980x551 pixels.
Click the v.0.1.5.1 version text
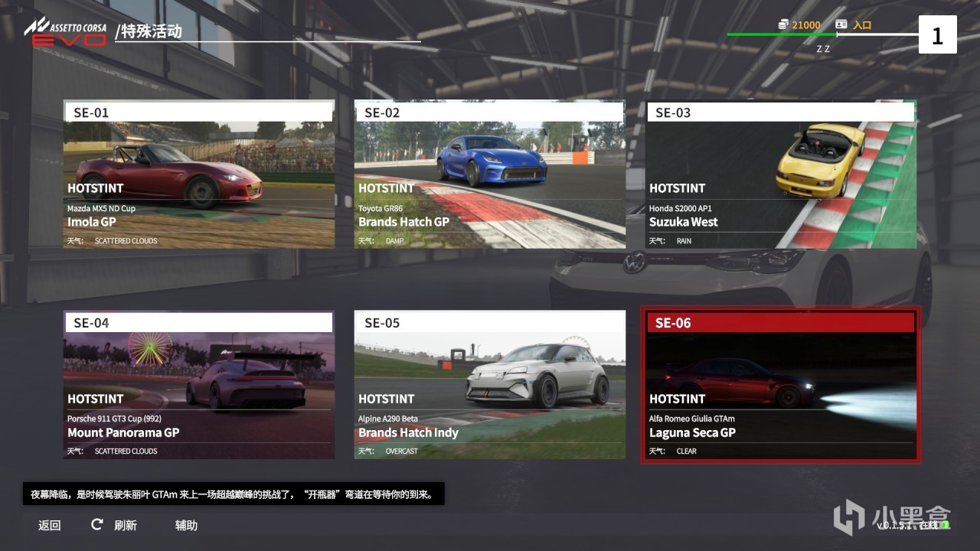click(896, 526)
